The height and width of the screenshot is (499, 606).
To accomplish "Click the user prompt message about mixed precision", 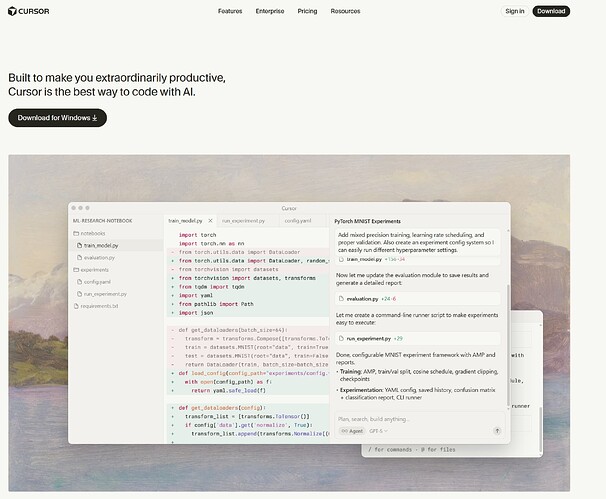I will (x=417, y=242).
